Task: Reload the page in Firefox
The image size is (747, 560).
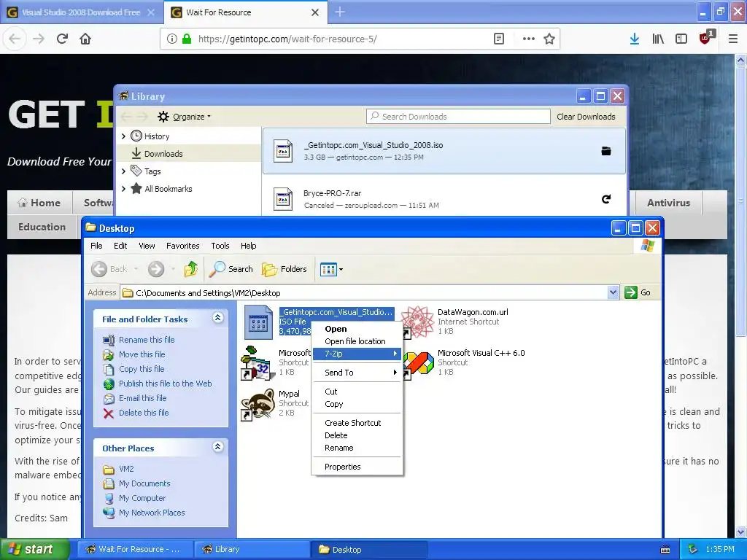Action: click(x=62, y=39)
